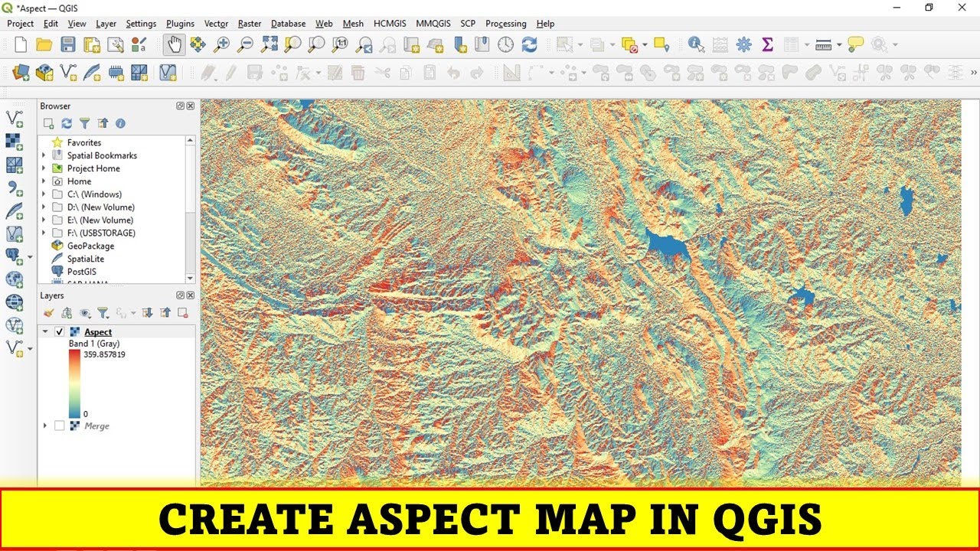Zoom to native resolution 1:1 icon
The width and height of the screenshot is (980, 551).
(x=340, y=45)
